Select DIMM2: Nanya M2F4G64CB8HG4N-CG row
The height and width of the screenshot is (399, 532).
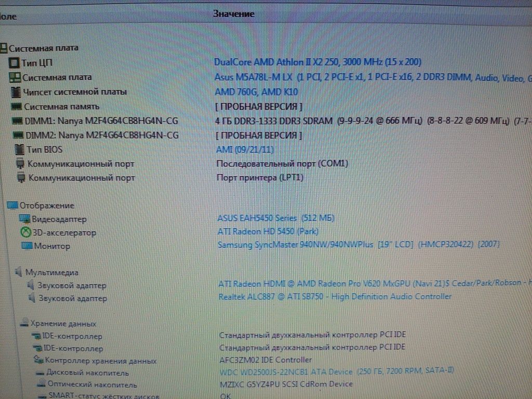(102, 136)
